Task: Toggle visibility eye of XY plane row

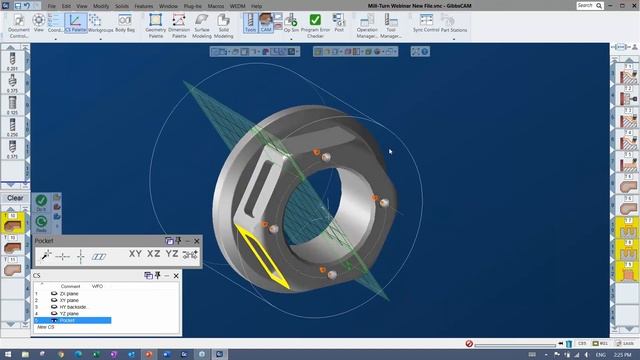Action: [54, 300]
